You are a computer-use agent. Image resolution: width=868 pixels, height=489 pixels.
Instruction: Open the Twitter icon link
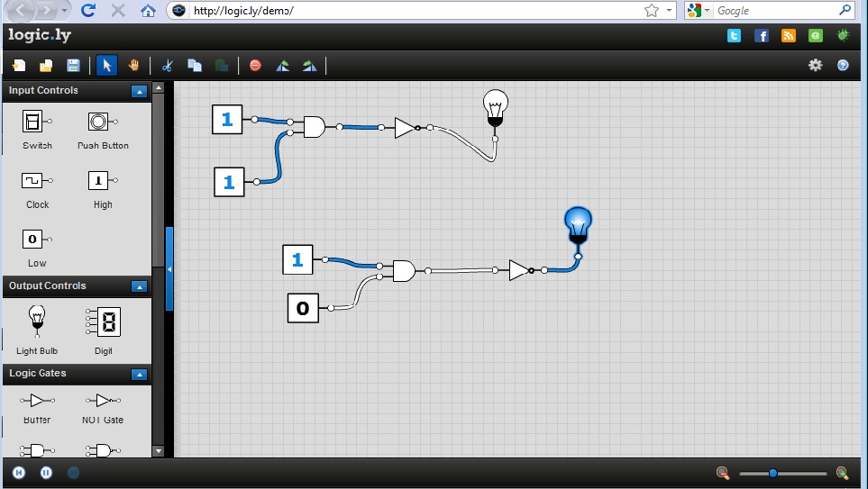734,36
